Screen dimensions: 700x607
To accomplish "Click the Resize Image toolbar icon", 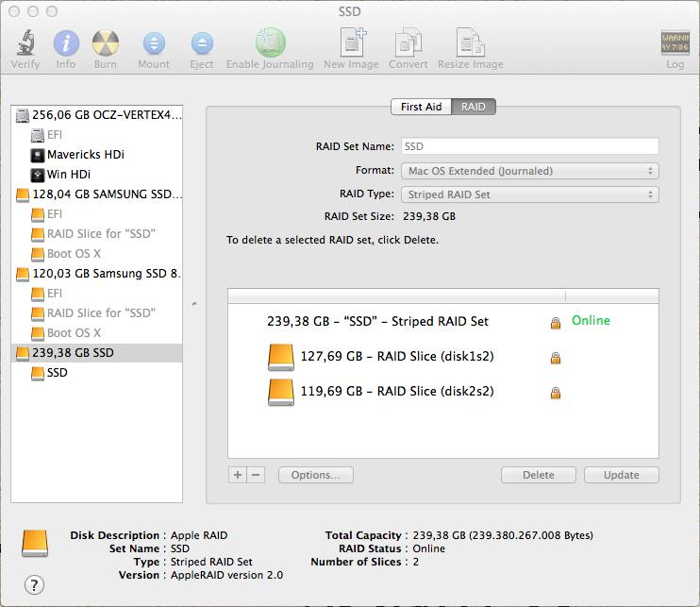I will pos(470,42).
